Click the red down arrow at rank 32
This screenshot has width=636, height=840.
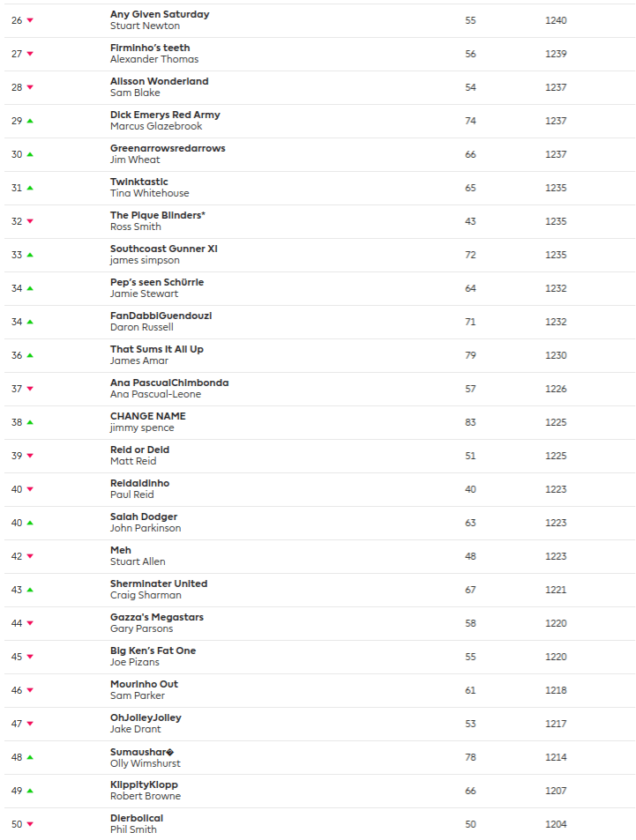click(30, 221)
